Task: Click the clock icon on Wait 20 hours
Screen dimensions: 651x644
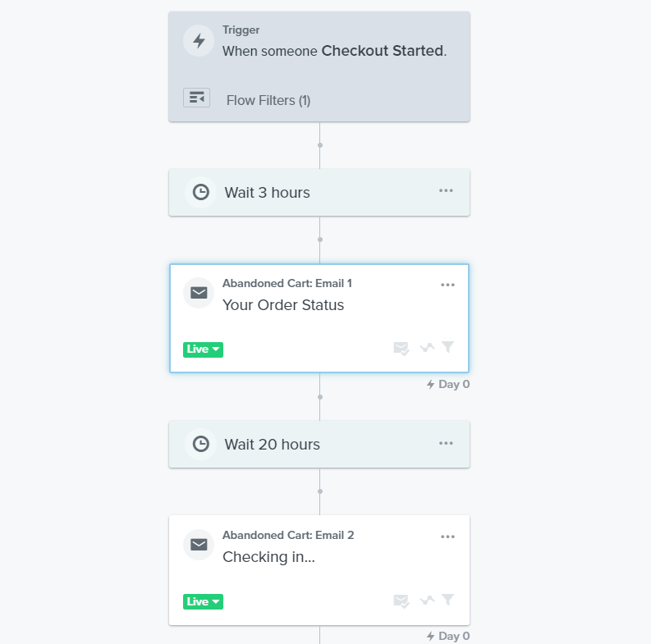Action: 201,444
